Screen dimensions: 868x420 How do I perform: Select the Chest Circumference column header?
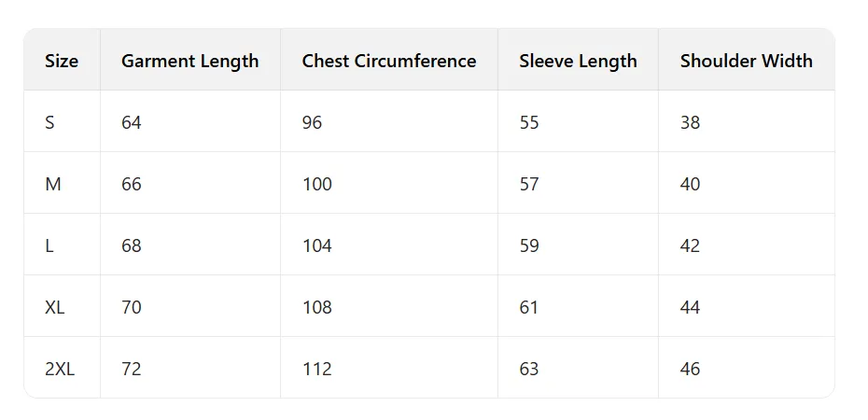[388, 62]
